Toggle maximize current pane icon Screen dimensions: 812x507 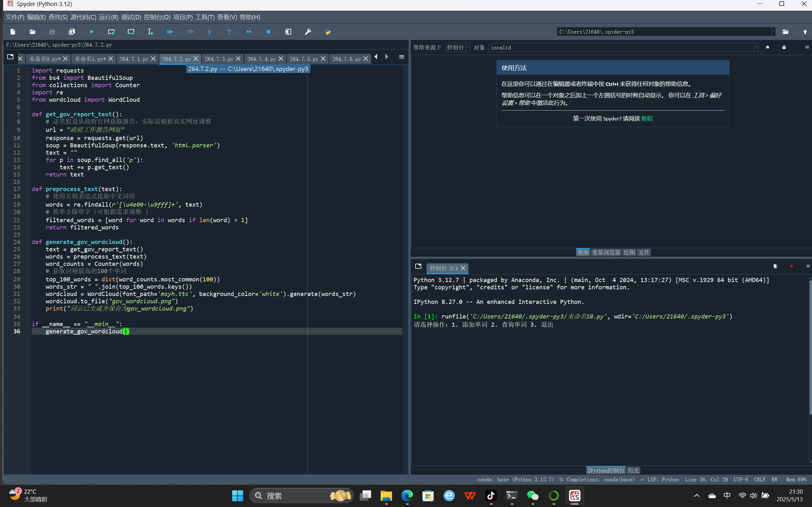288,32
